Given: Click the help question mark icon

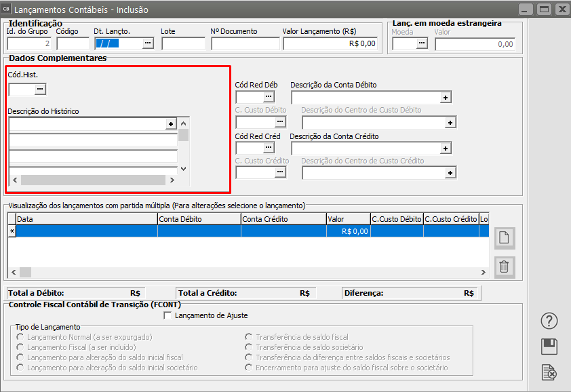Looking at the screenshot, I should point(550,321).
